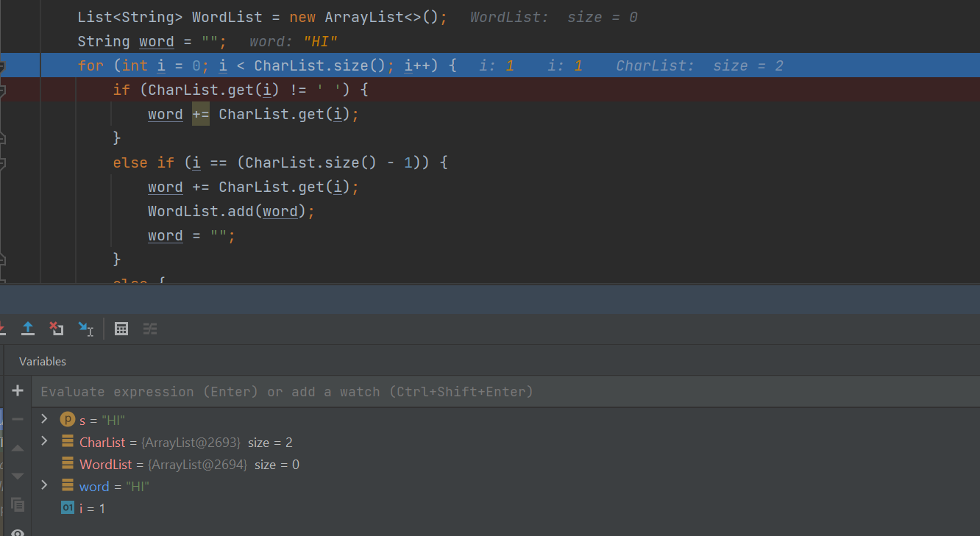Add a new watch with plus icon
The height and width of the screenshot is (536, 980).
point(18,391)
